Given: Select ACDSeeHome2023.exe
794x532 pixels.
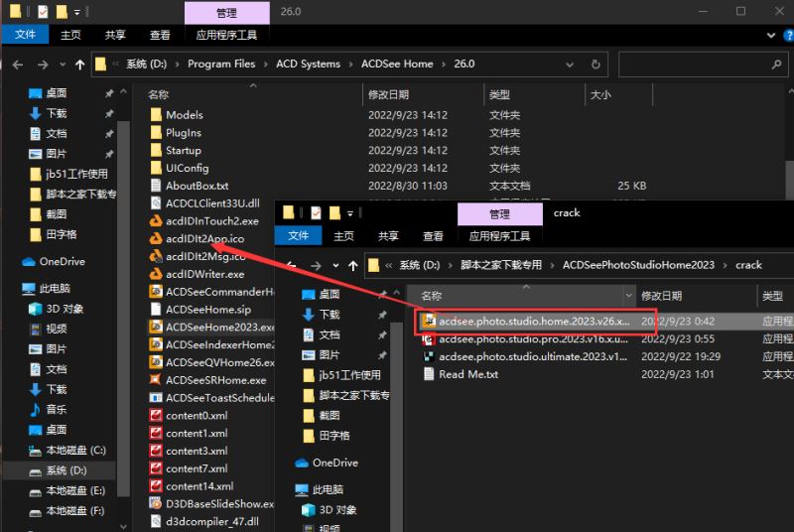Looking at the screenshot, I should pos(212,327).
